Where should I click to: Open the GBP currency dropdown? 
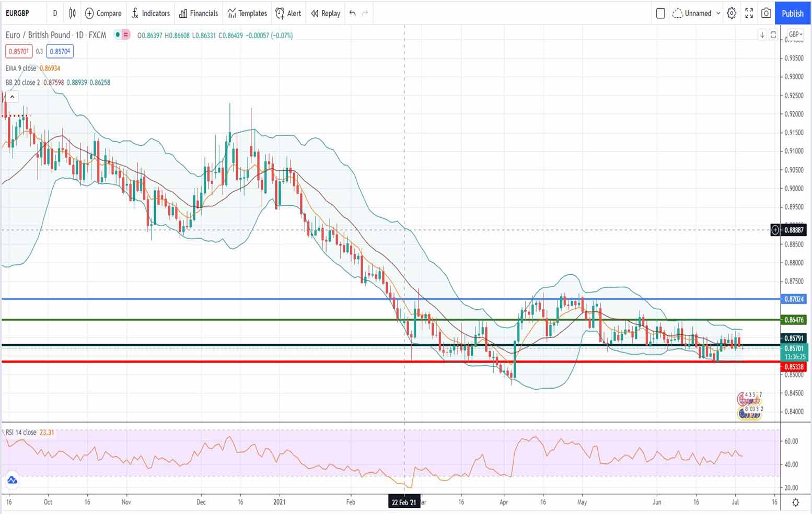pyautogui.click(x=795, y=34)
